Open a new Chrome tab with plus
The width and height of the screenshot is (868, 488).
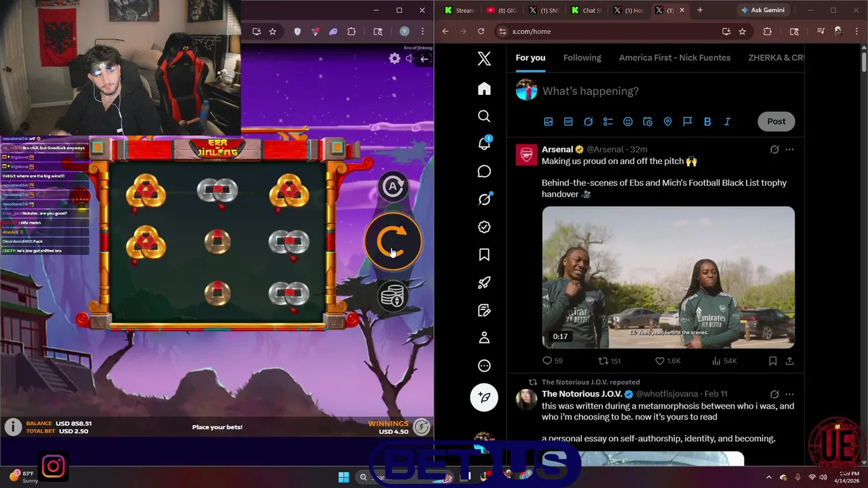pos(700,10)
